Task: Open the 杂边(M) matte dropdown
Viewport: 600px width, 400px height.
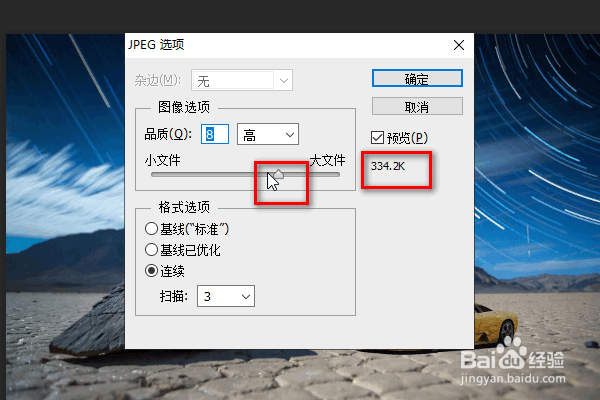Action: (242, 80)
